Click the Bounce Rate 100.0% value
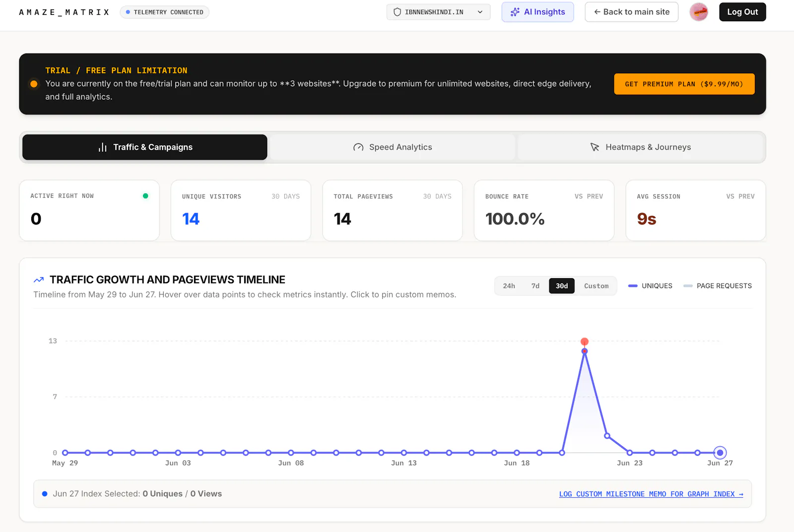The image size is (794, 532). pyautogui.click(x=515, y=219)
